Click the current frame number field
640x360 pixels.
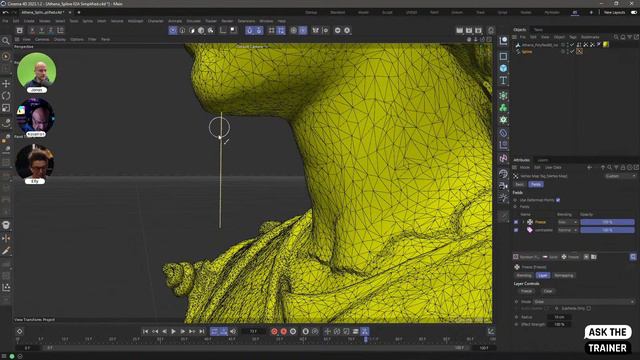tap(253, 331)
